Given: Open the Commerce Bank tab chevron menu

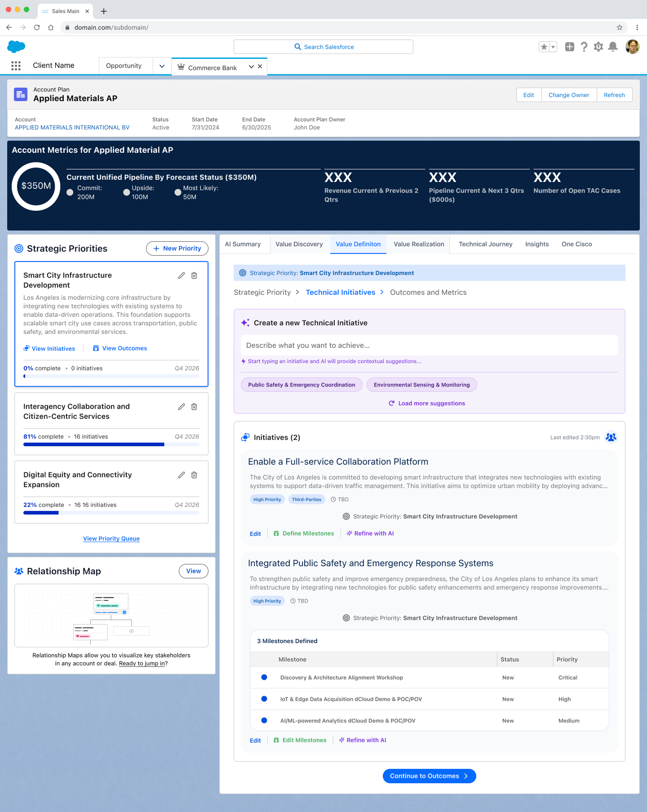Looking at the screenshot, I should pyautogui.click(x=251, y=67).
